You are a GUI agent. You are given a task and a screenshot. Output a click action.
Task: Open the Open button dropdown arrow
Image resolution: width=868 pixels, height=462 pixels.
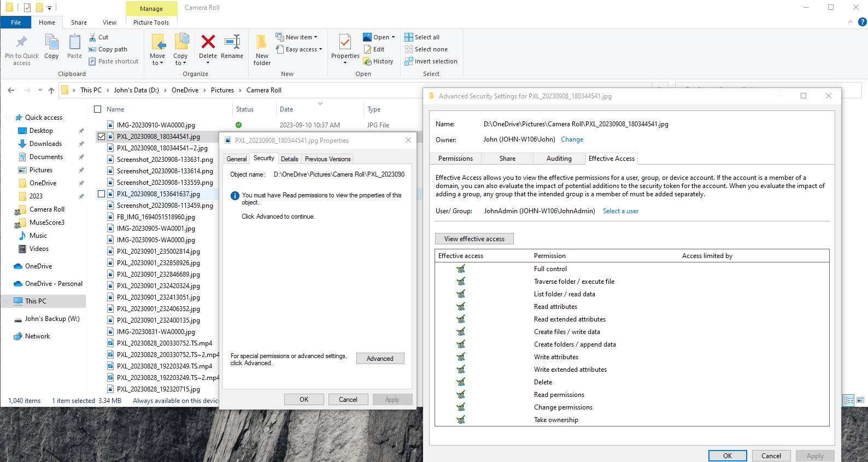(x=393, y=37)
